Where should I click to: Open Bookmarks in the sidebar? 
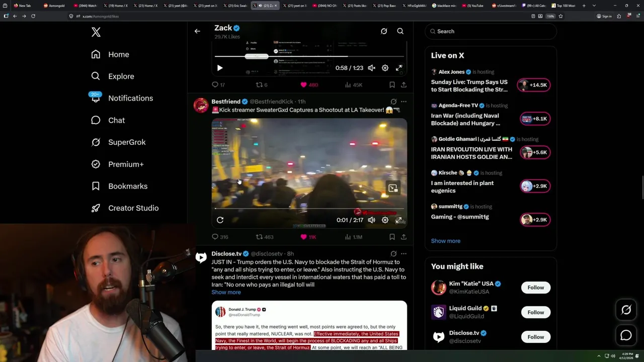pyautogui.click(x=119, y=186)
